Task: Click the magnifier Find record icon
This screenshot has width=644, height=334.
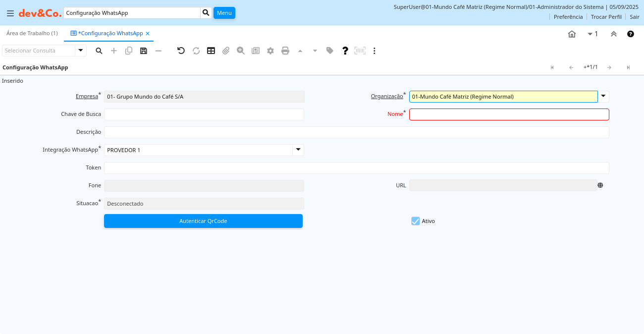Action: pyautogui.click(x=99, y=51)
